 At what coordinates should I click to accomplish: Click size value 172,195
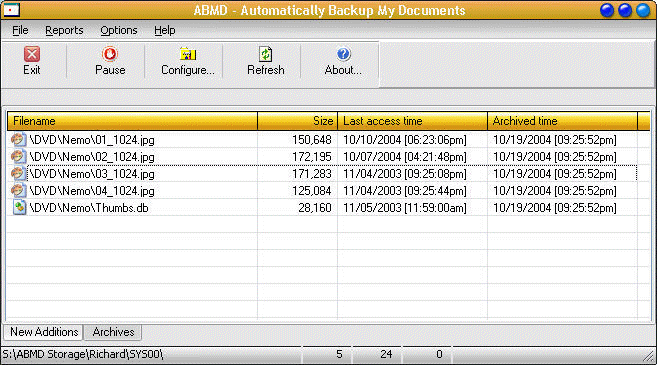(312, 157)
